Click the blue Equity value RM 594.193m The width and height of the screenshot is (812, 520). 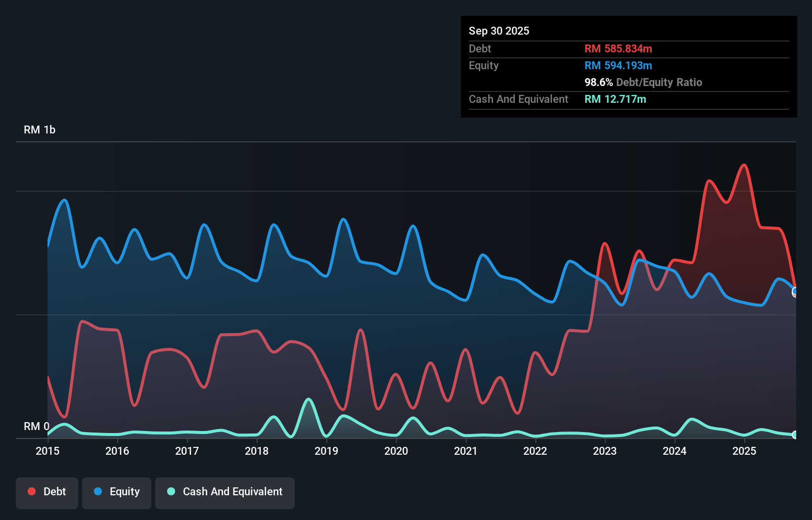618,65
